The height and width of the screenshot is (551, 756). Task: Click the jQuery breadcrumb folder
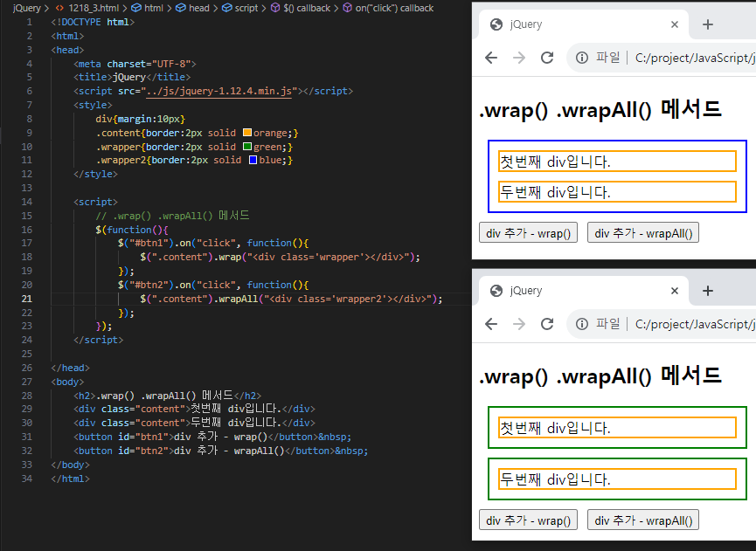(x=26, y=8)
